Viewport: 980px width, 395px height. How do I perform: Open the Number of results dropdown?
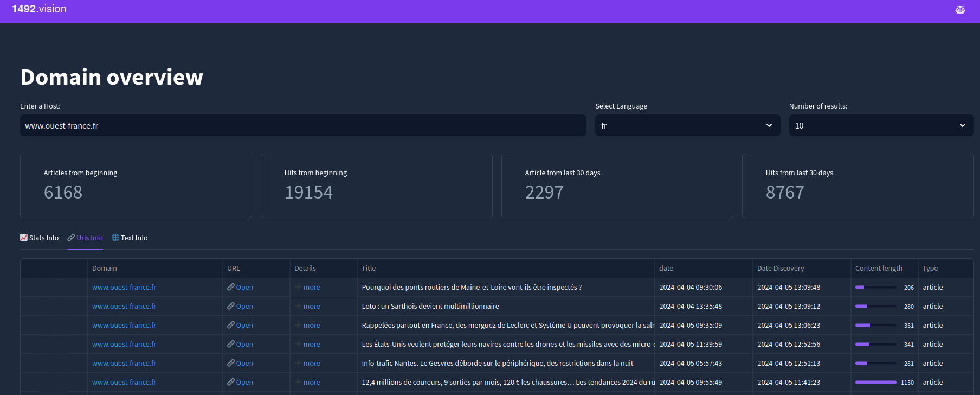click(x=881, y=125)
